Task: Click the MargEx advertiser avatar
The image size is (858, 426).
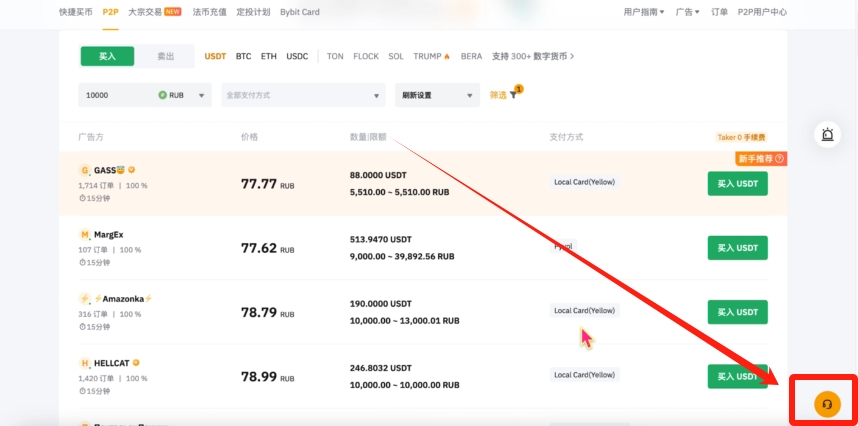Action: (84, 235)
